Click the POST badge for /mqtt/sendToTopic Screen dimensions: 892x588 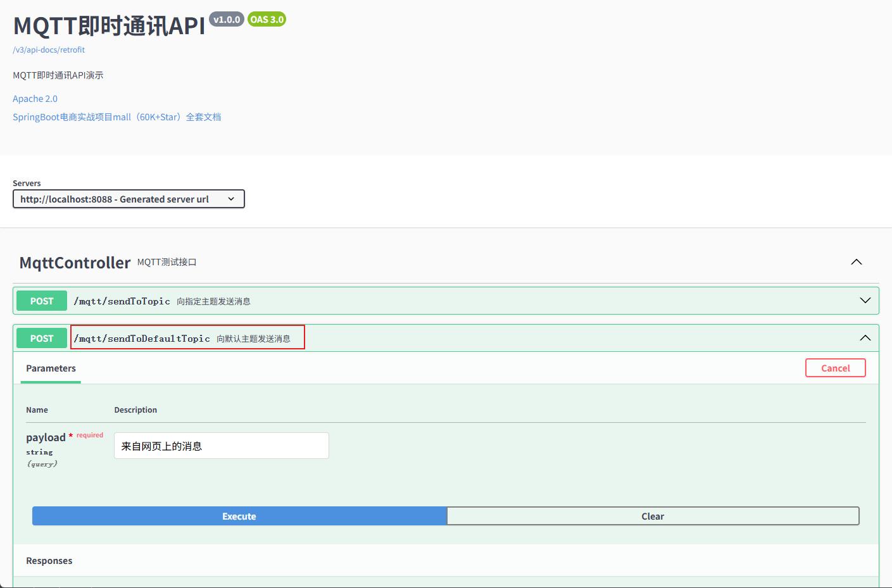42,301
